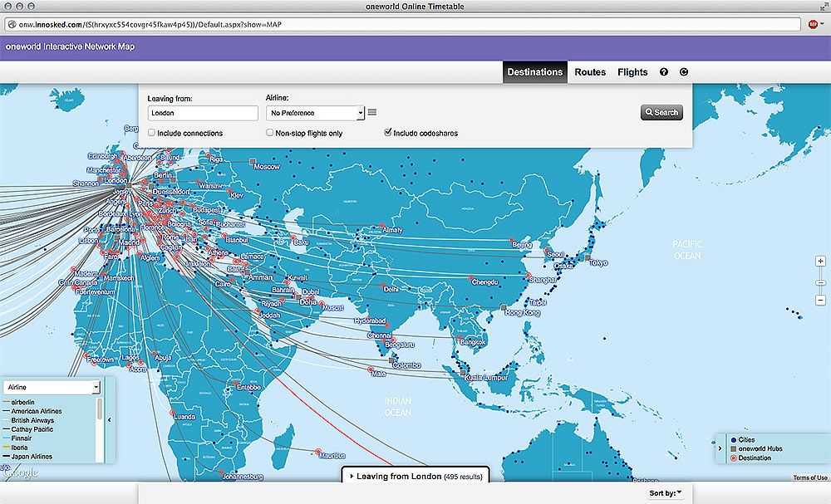The width and height of the screenshot is (831, 504).
Task: Click the oneworld Interactive Network Map title
Action: pyautogui.click(x=70, y=46)
